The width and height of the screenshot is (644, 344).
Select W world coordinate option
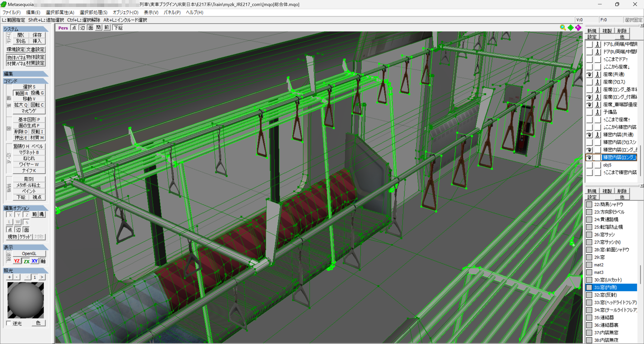[x=18, y=222]
